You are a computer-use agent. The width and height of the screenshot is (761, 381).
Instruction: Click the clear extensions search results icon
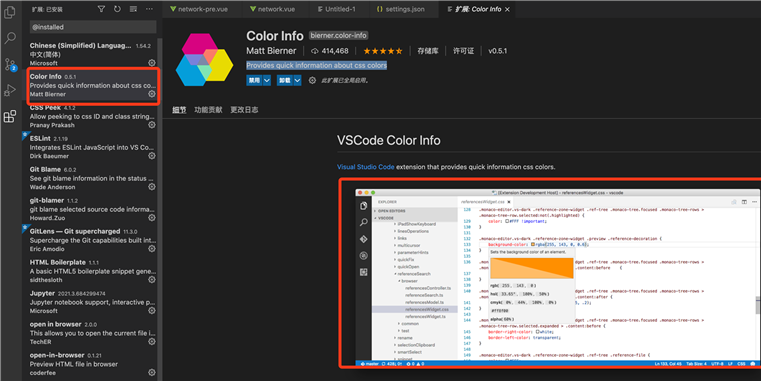[133, 9]
